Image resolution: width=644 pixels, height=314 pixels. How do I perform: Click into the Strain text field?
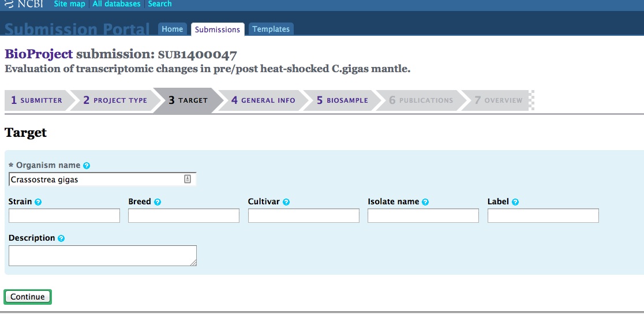(64, 216)
